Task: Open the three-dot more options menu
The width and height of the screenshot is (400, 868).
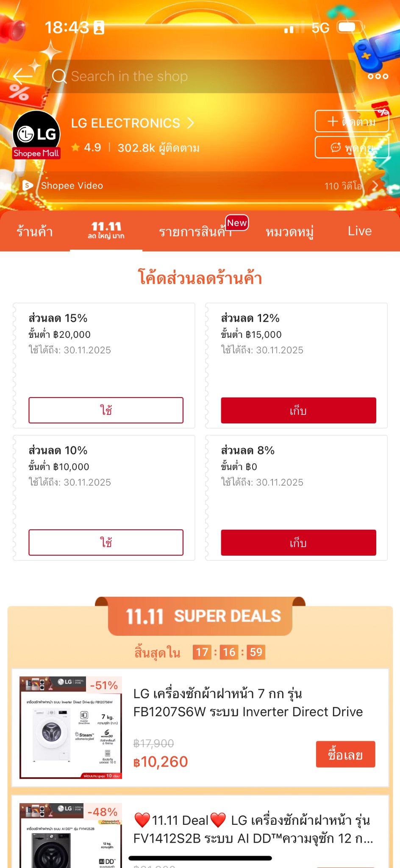Action: (378, 76)
